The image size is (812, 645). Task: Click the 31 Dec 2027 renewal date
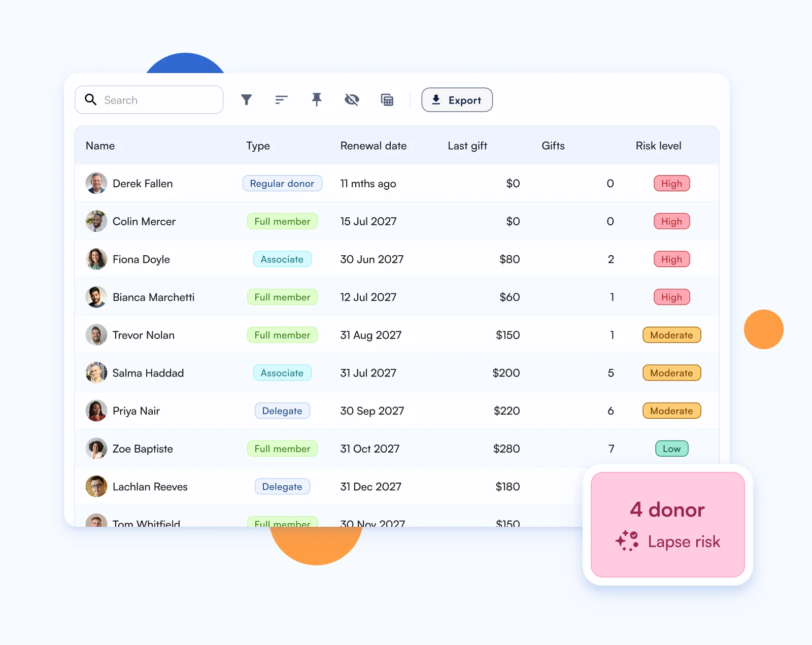pyautogui.click(x=371, y=487)
